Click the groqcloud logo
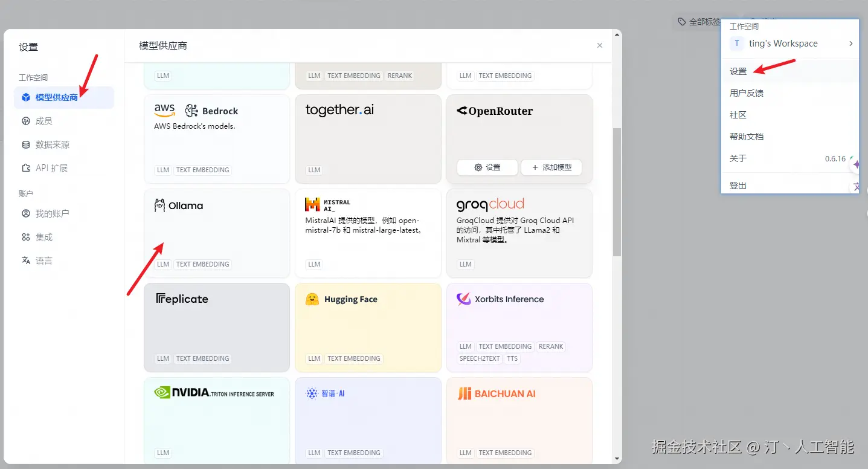The width and height of the screenshot is (868, 469). coord(490,204)
